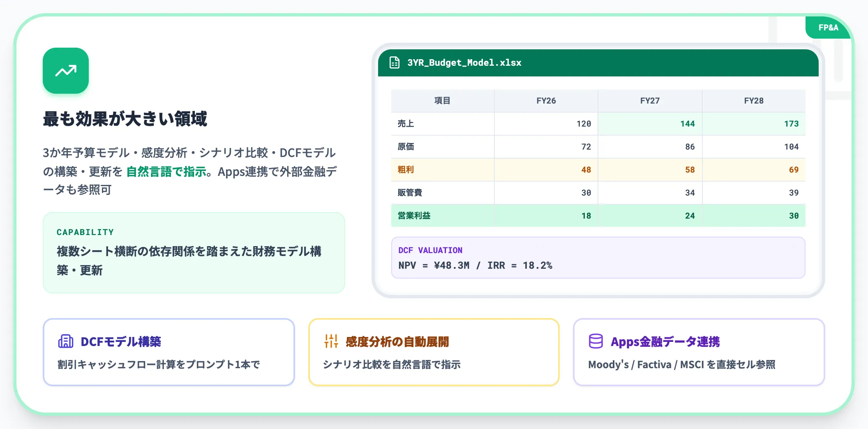Image resolution: width=868 pixels, height=429 pixels.
Task: Select the 項目 column header
Action: click(443, 101)
